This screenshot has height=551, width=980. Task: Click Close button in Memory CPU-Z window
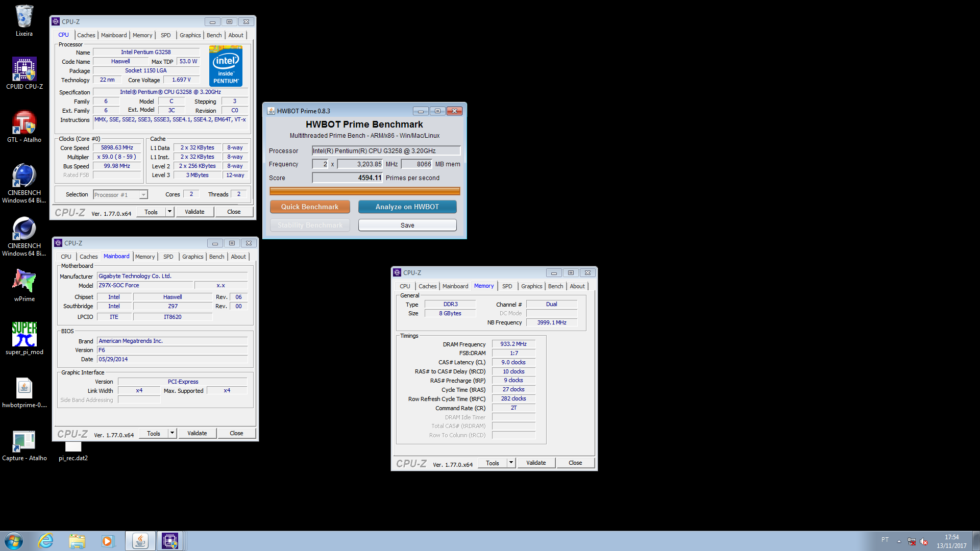(575, 463)
